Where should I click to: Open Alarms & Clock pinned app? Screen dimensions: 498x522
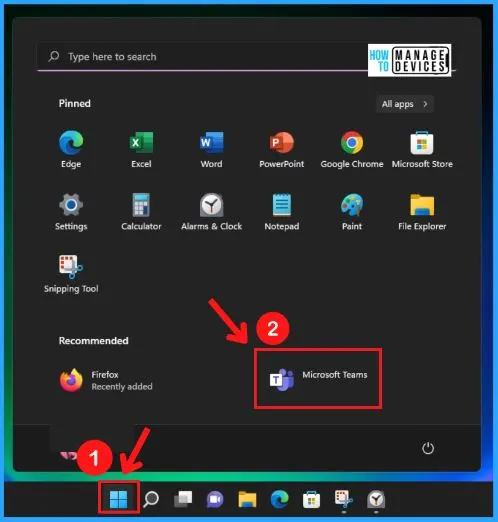click(211, 211)
